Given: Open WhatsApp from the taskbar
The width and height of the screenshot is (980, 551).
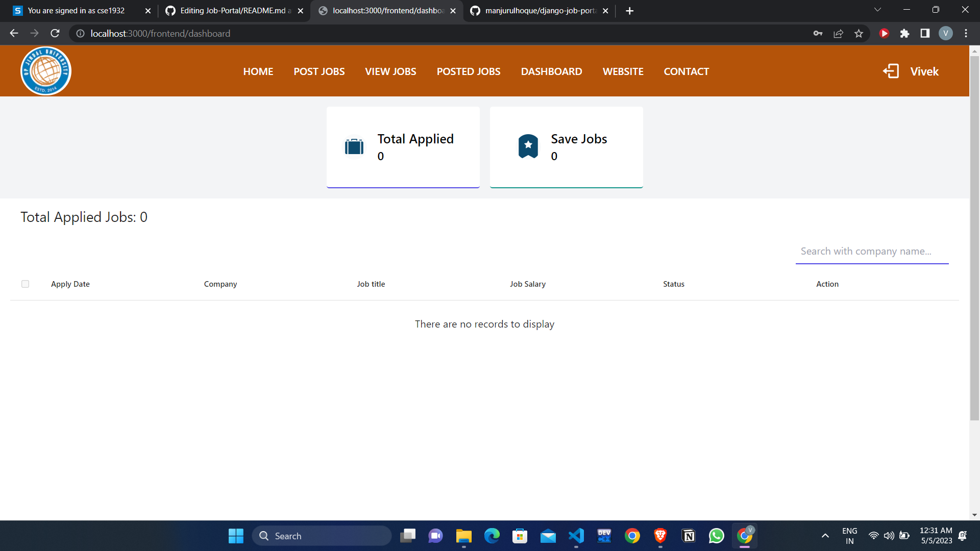Looking at the screenshot, I should (x=716, y=536).
